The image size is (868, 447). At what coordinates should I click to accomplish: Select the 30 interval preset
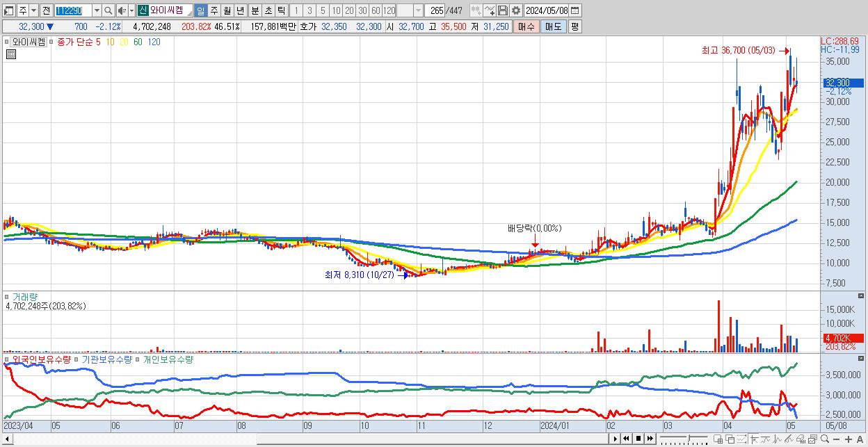pos(362,10)
